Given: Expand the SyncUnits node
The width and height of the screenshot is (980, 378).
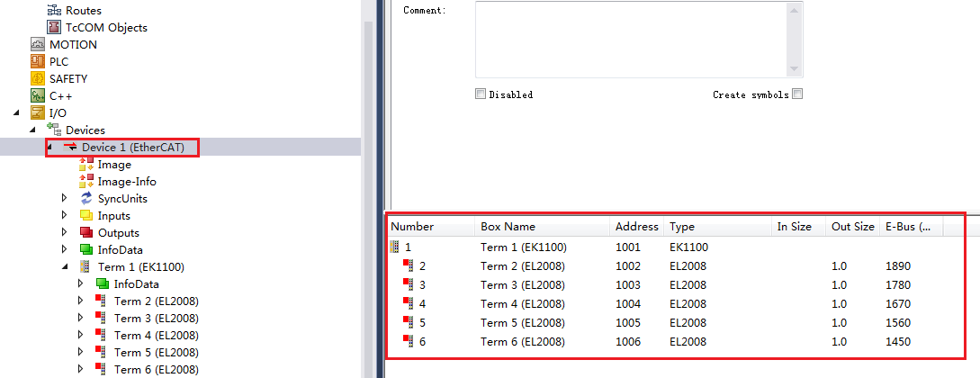Looking at the screenshot, I should pyautogui.click(x=65, y=199).
